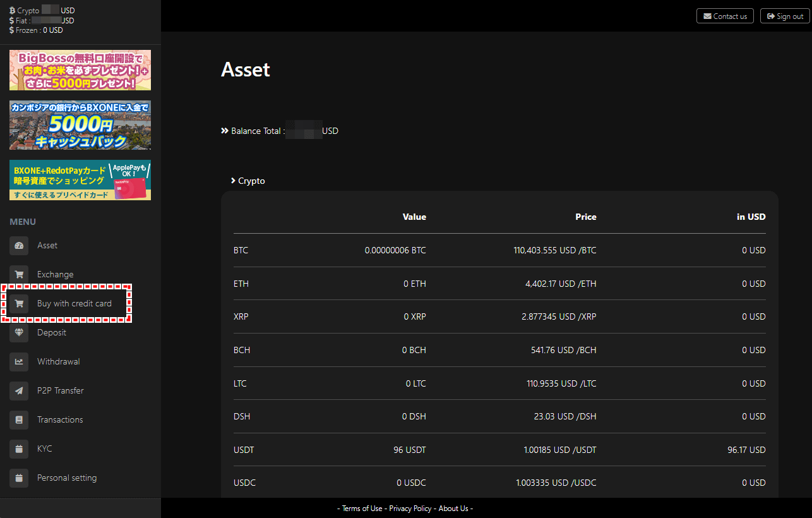The image size is (812, 518).
Task: View Transactions from the menu
Action: click(60, 419)
